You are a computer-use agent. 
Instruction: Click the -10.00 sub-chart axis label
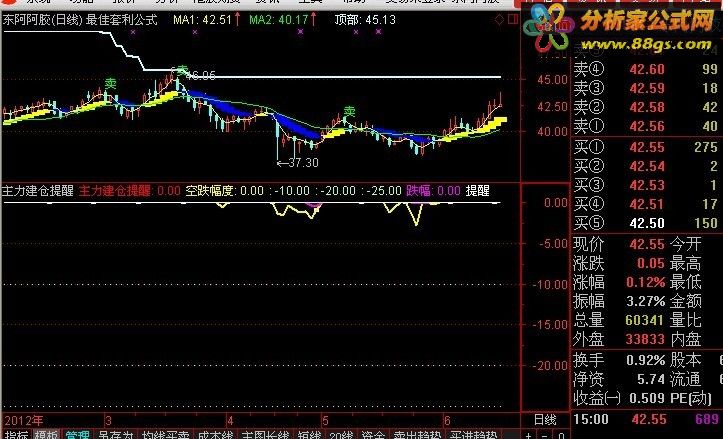click(x=550, y=284)
